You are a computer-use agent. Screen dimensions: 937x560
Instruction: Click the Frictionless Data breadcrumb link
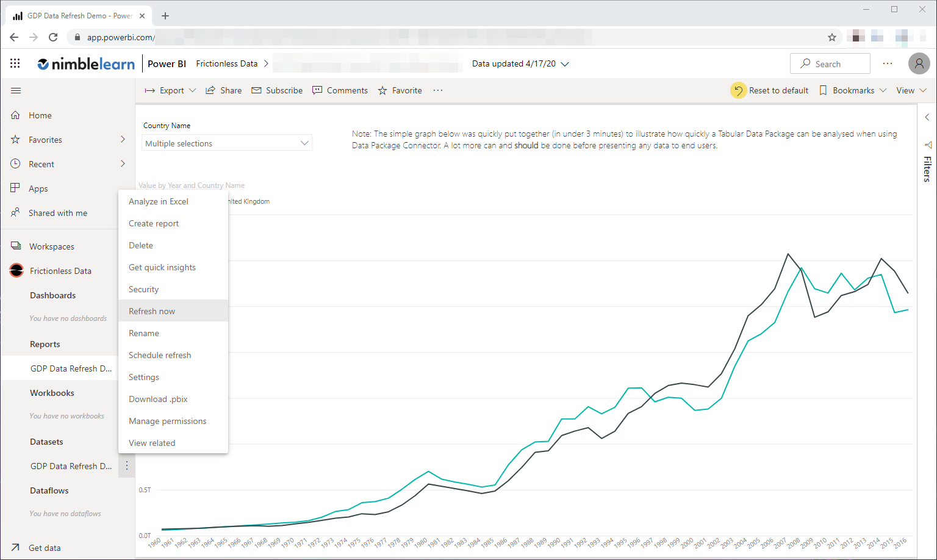pyautogui.click(x=227, y=63)
